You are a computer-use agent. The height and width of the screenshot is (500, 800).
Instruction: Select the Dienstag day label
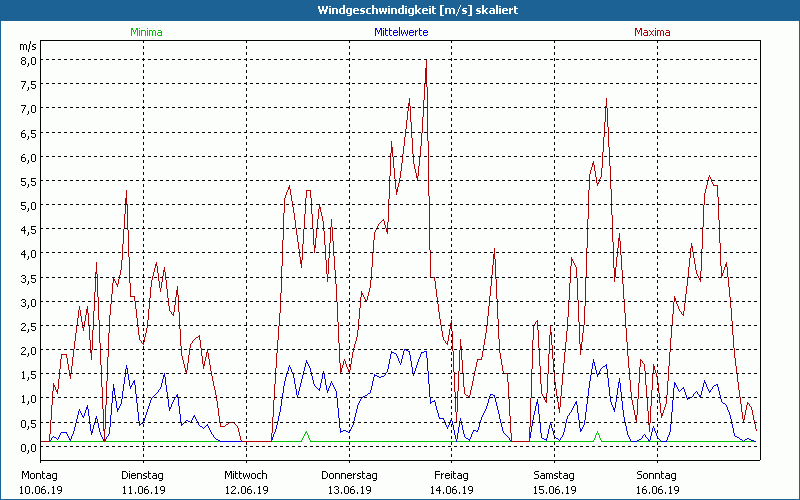[142, 475]
